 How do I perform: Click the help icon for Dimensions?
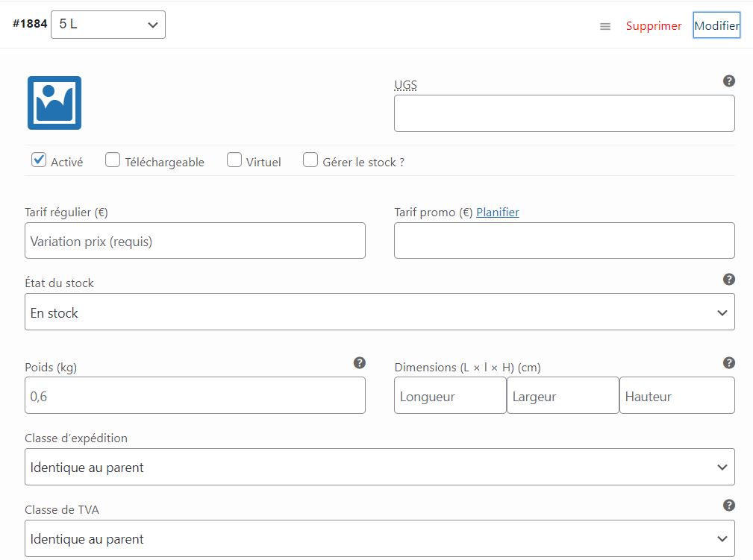[729, 362]
